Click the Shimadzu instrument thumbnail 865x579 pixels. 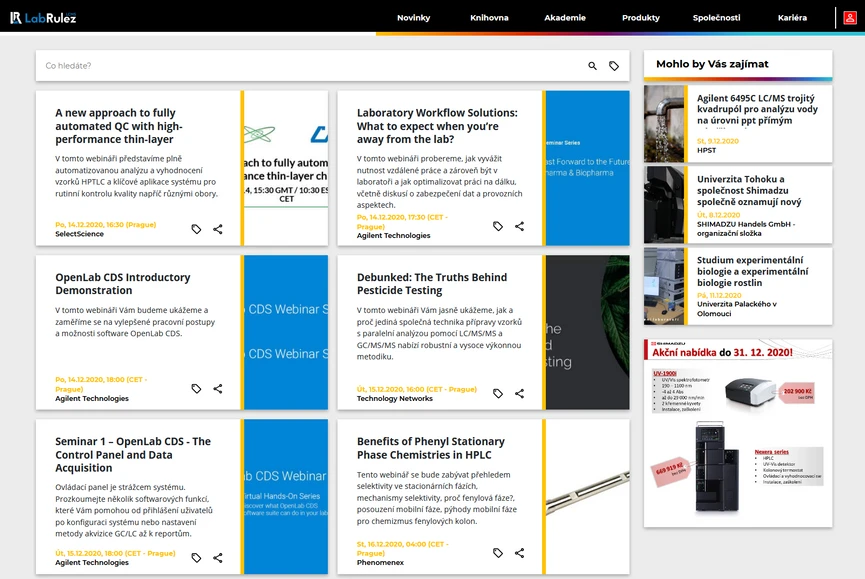(x=664, y=205)
